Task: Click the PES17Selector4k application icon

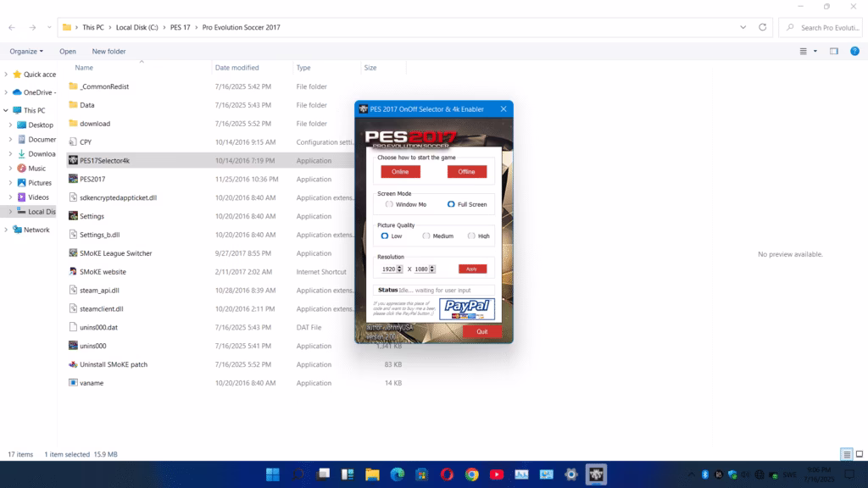Action: coord(73,160)
